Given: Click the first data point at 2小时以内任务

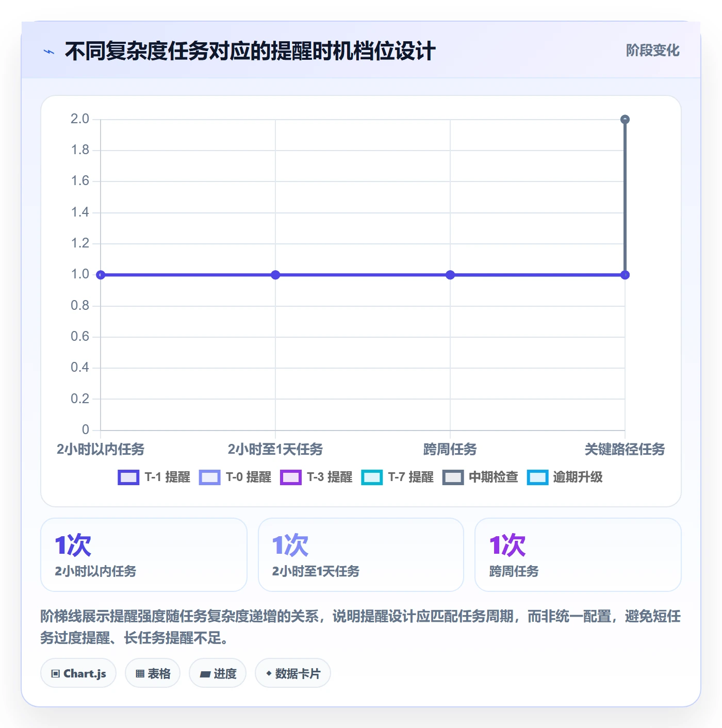Looking at the screenshot, I should 101,275.
